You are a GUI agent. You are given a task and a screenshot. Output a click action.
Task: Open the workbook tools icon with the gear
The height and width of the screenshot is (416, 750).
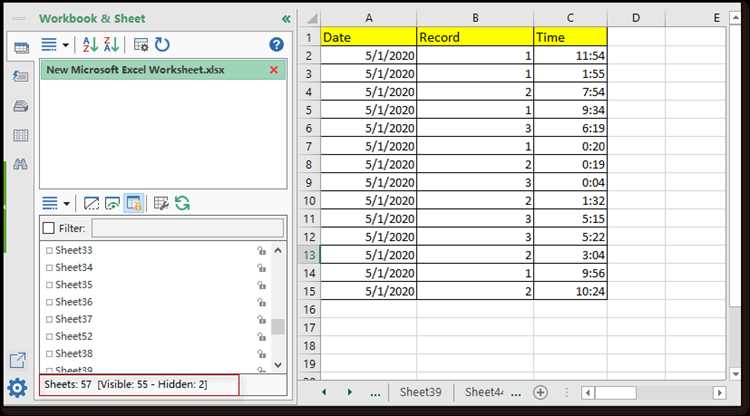click(x=141, y=44)
